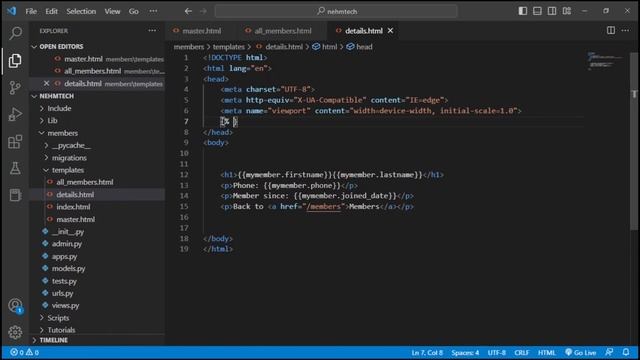Toggle secondary side bar layout icon
The height and width of the screenshot is (360, 640).
tap(552, 11)
